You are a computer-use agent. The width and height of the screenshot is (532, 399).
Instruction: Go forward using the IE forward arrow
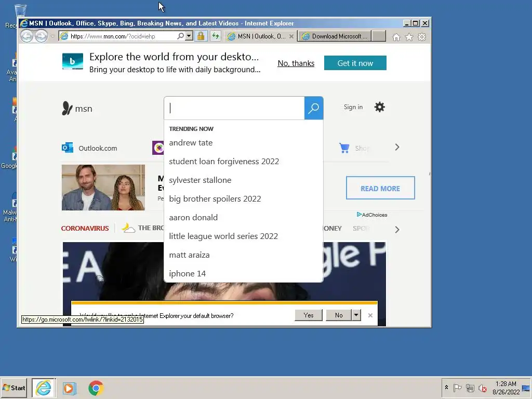(x=42, y=36)
